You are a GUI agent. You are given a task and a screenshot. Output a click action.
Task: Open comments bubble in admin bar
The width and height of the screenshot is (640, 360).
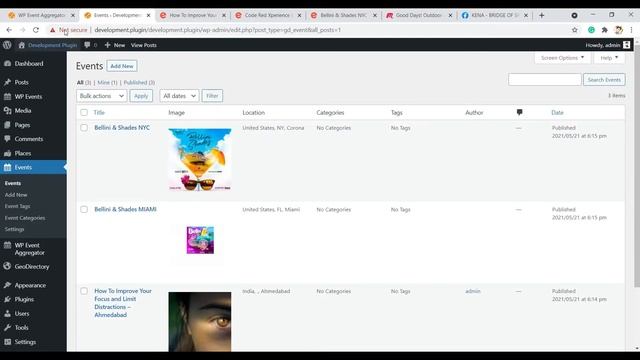pyautogui.click(x=87, y=45)
